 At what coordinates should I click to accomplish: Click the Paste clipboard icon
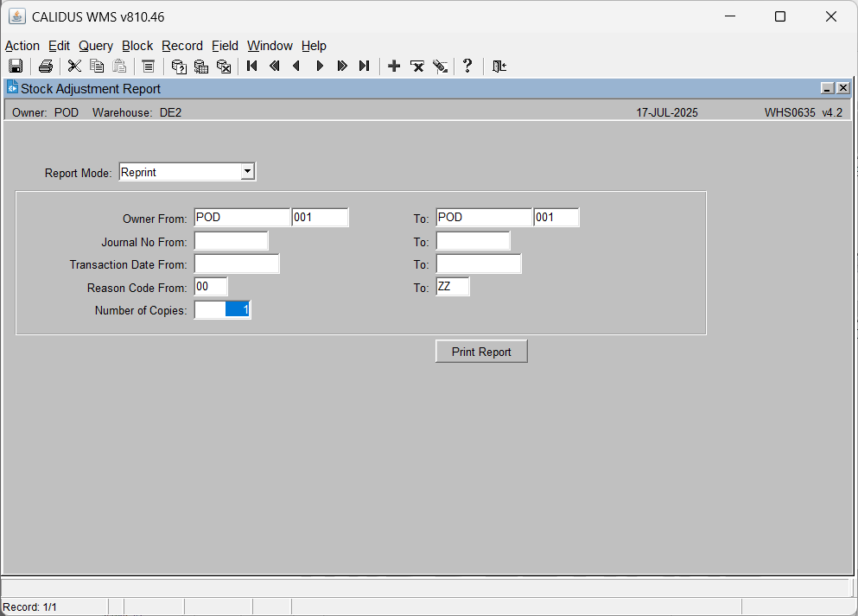119,67
